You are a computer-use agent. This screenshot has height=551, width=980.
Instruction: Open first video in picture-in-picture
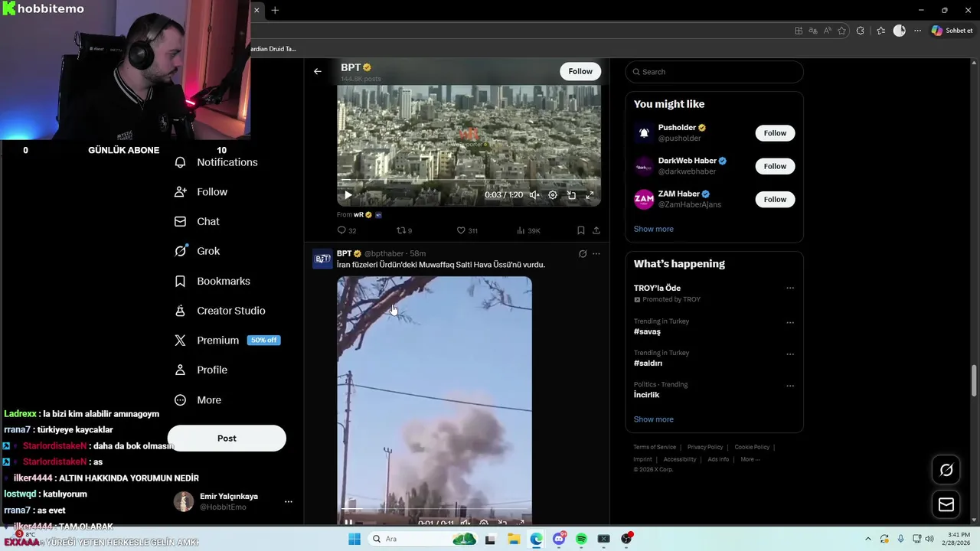pos(571,195)
